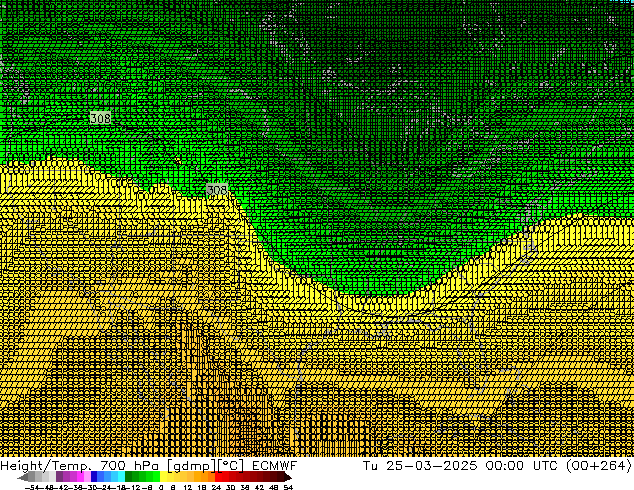Select the dark maroon arrow at the legend's warm end

coord(288,477)
